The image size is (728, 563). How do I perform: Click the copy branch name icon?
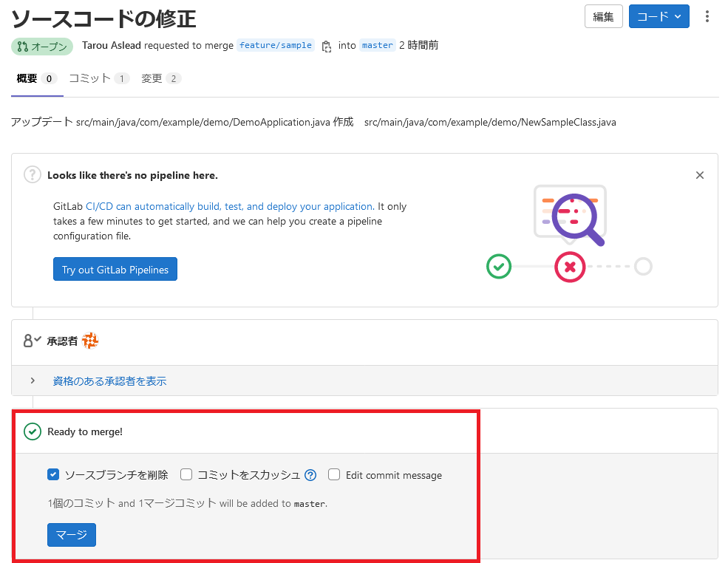[327, 46]
